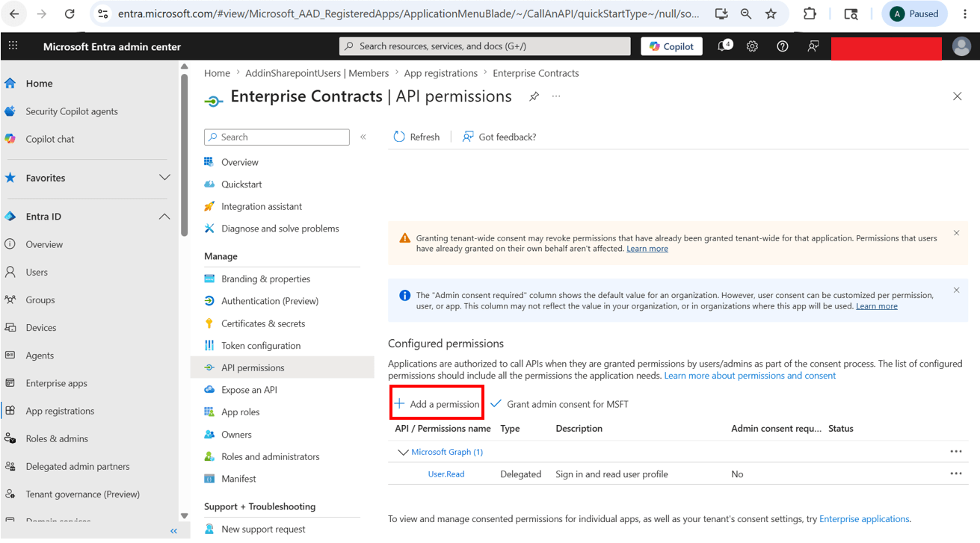Open the User.Read row ellipsis menu
The width and height of the screenshot is (980, 543).
pos(955,474)
